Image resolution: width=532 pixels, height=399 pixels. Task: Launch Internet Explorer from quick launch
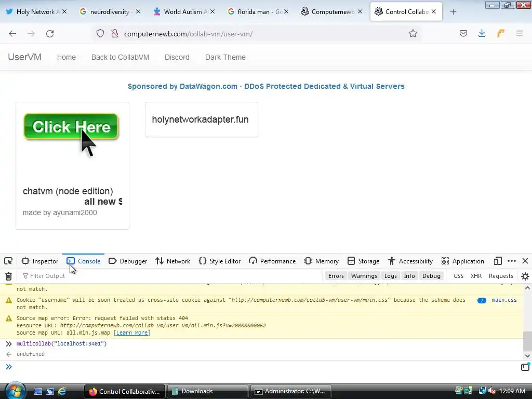tap(62, 391)
